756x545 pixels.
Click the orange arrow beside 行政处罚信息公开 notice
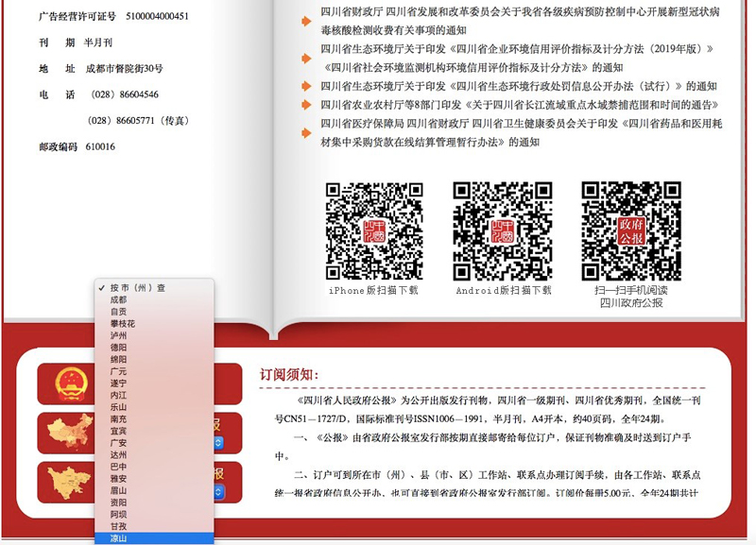coord(306,86)
